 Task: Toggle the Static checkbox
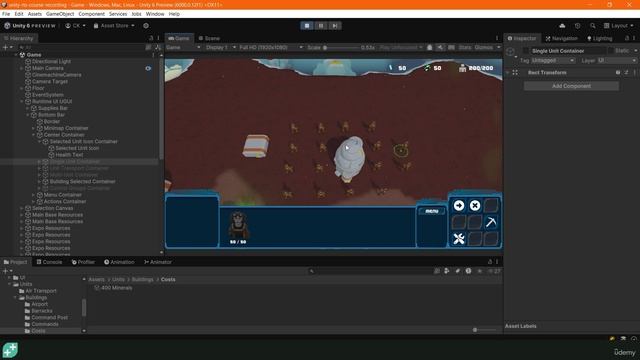[611, 51]
